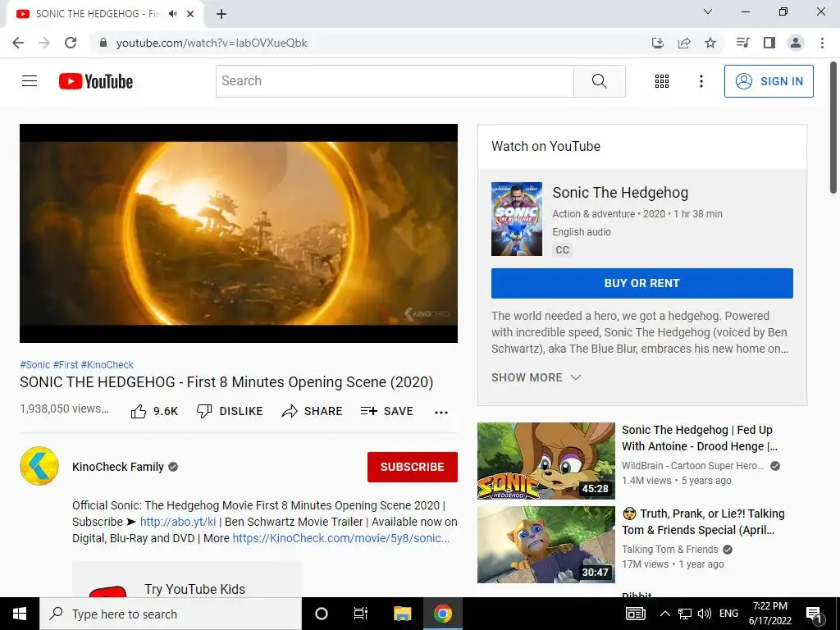Open the YouTube apps grid
Viewport: 840px width, 630px height.
point(662,81)
